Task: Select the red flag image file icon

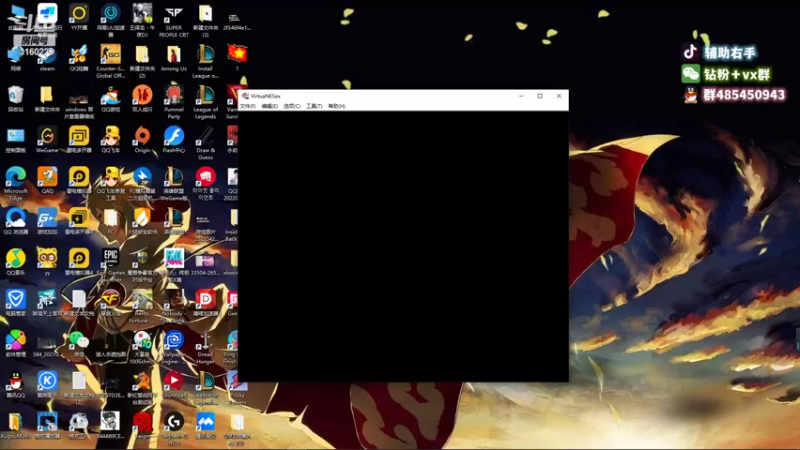Action: tap(237, 57)
